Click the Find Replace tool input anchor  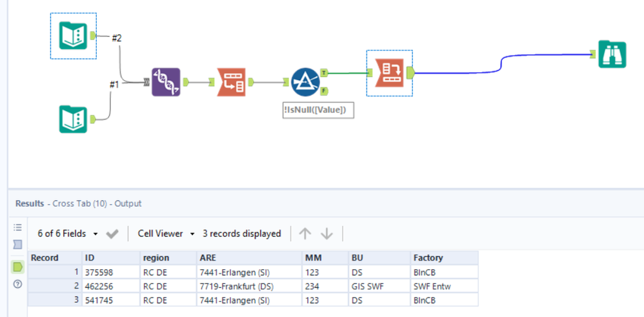tap(146, 83)
